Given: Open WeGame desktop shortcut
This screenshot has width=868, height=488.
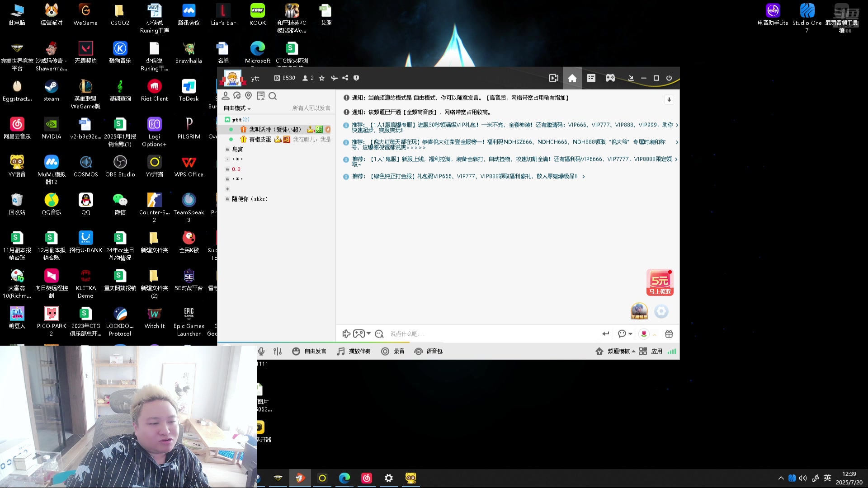Looking at the screenshot, I should pyautogui.click(x=85, y=15).
